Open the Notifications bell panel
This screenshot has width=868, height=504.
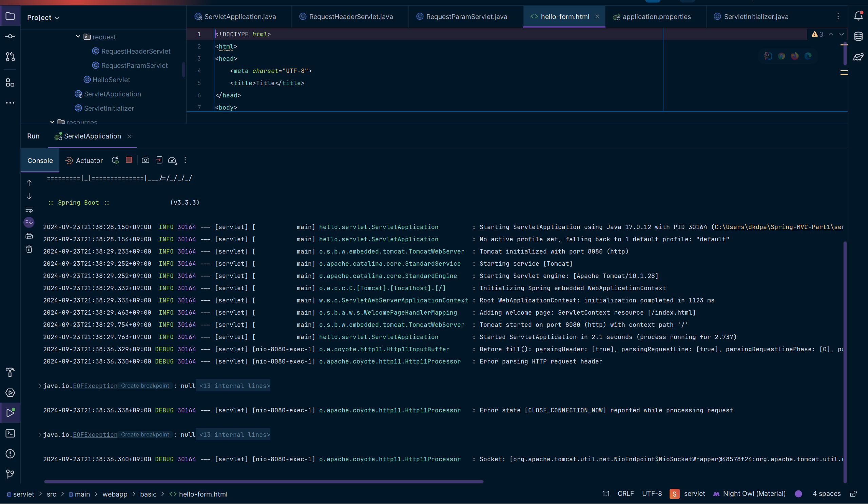click(859, 16)
